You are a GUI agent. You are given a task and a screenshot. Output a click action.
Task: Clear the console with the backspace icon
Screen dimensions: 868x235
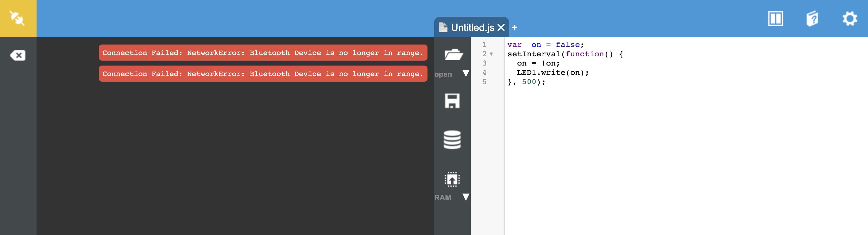(x=18, y=55)
